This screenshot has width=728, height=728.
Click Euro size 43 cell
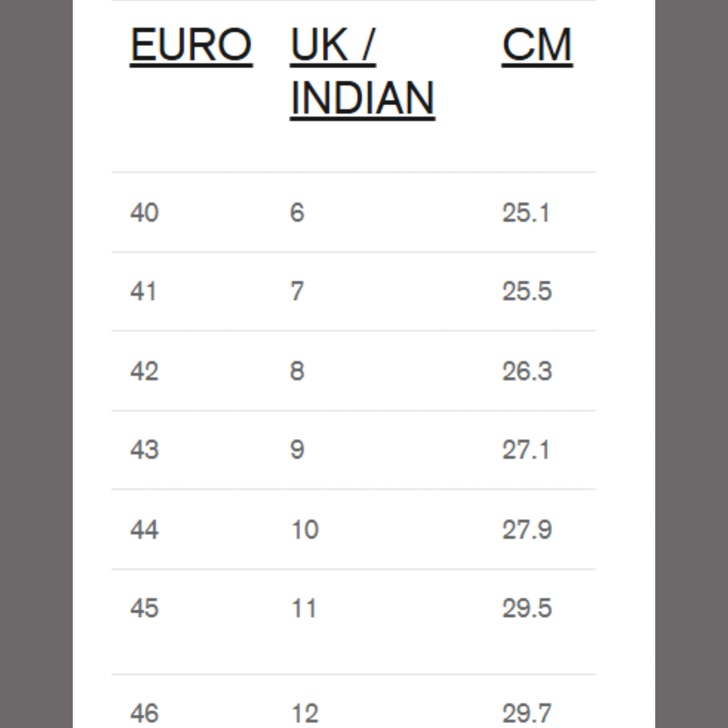click(144, 450)
